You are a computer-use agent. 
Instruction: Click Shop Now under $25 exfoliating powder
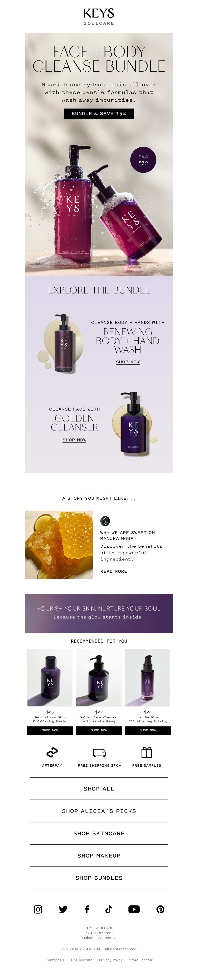pos(50,730)
